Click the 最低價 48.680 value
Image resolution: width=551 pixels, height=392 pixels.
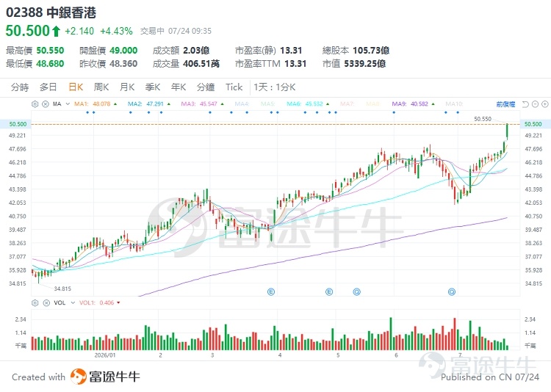tap(50, 64)
